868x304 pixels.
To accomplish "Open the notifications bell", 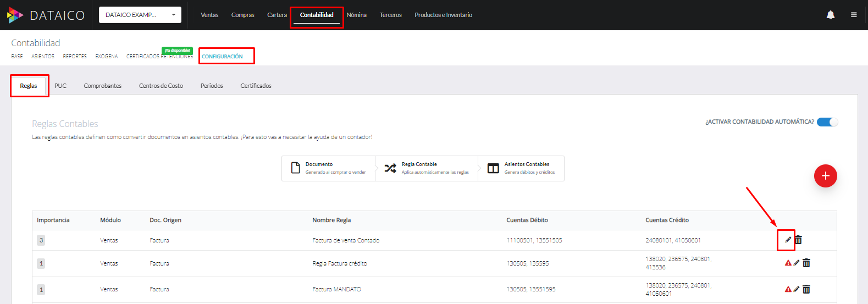I will click(x=831, y=15).
